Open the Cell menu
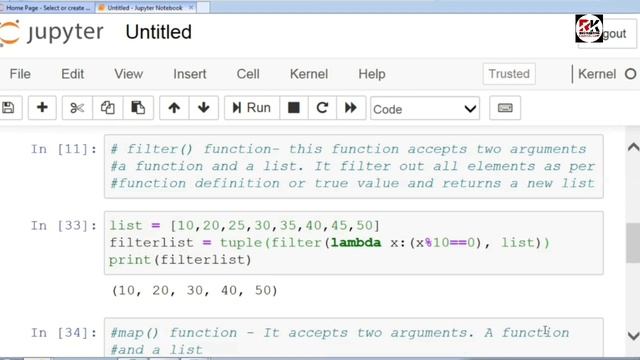Image resolution: width=640 pixels, height=360 pixels. pos(248,74)
